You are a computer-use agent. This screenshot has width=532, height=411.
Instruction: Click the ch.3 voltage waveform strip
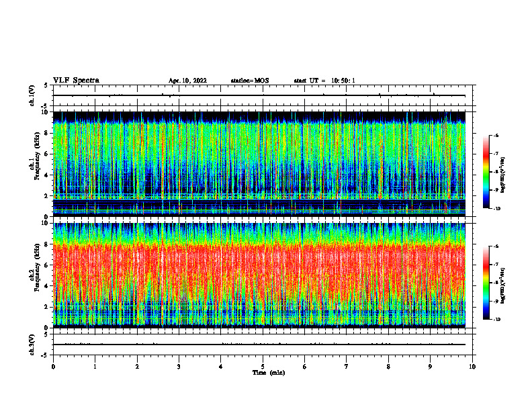click(x=263, y=345)
